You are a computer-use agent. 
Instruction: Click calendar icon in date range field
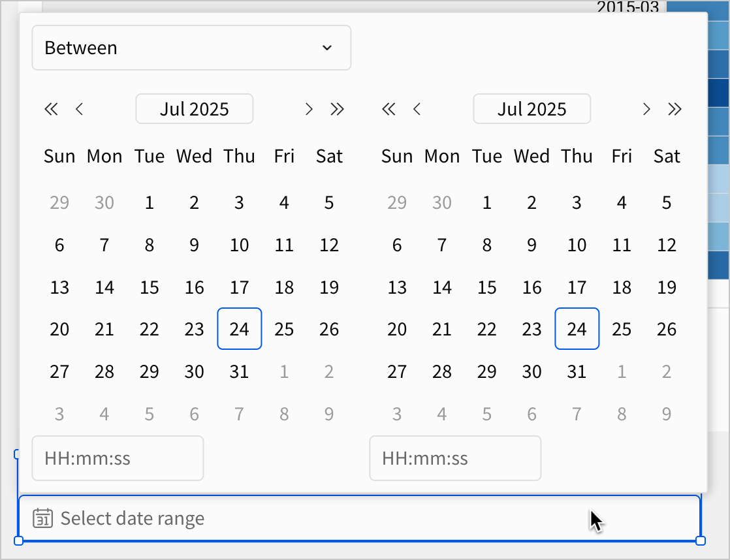pos(42,519)
